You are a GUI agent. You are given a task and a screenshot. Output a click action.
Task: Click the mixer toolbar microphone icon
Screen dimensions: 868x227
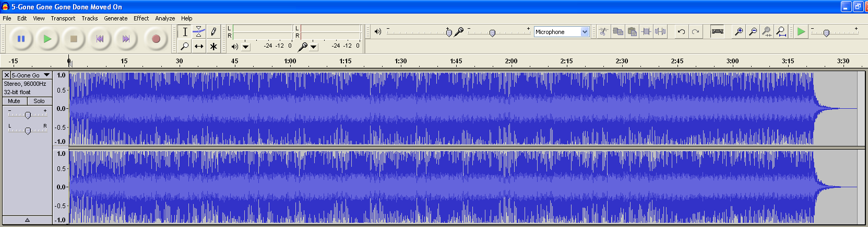point(459,32)
